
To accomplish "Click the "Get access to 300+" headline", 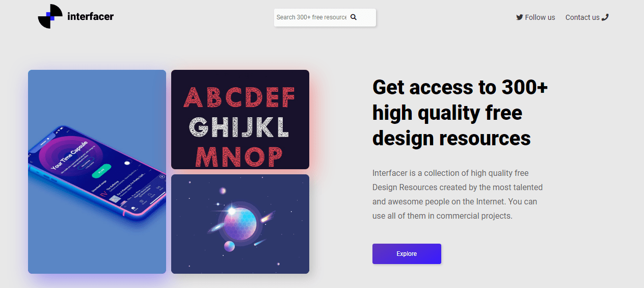I will [460, 87].
